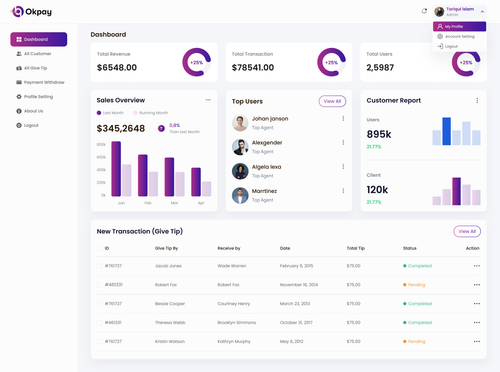Click the Pending status in Kristin Watson row
The width and height of the screenshot is (500, 372).
coord(414,342)
